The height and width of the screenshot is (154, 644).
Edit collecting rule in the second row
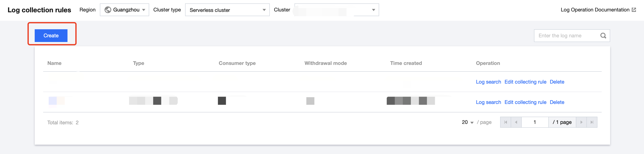coord(525,102)
